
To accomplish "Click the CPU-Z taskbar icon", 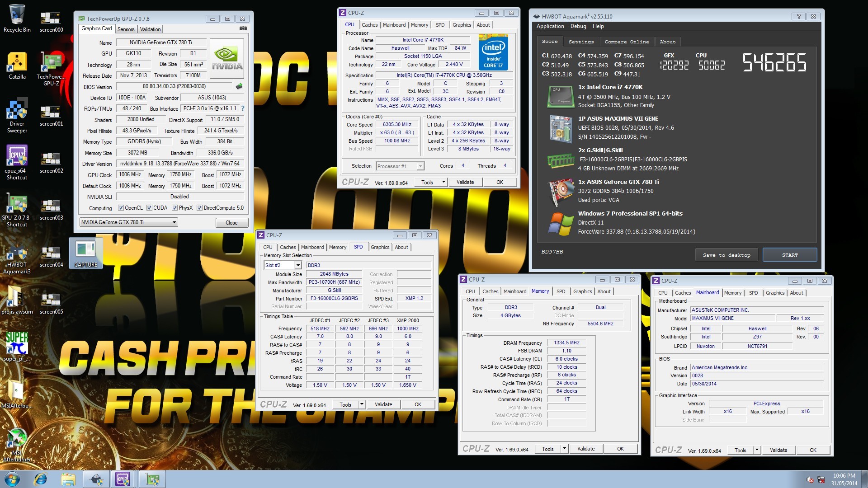I will point(123,479).
